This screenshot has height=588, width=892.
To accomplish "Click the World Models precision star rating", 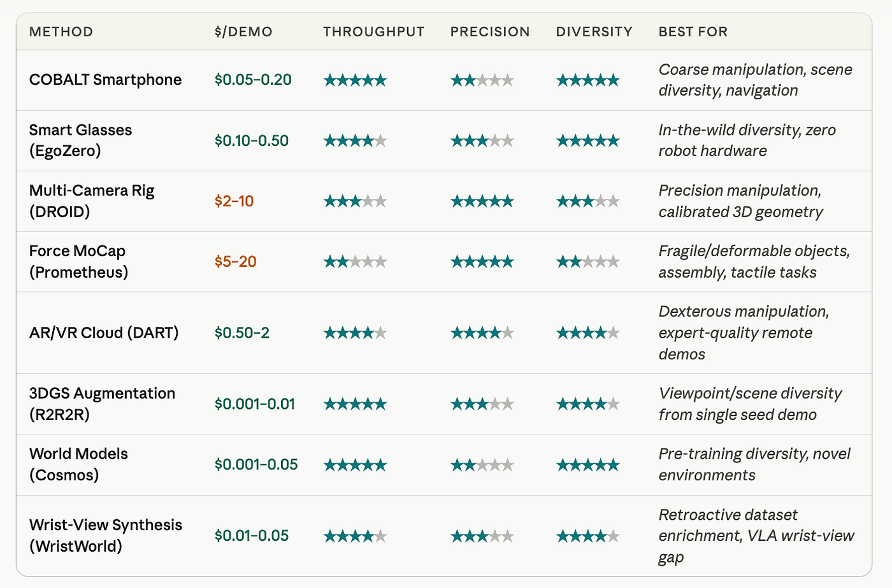I will (x=482, y=465).
